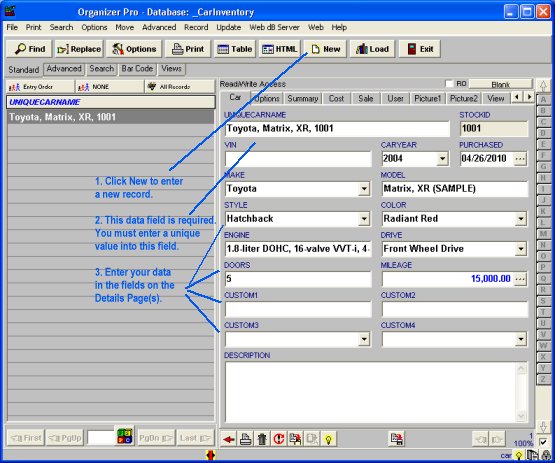Open the CARYEAR dropdown
Screen dimensions: 555x463
coord(442,159)
